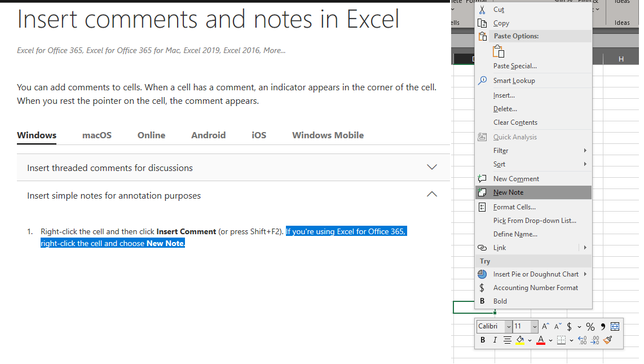
Task: Click the Paste clipboard icon under Paste Options
Action: [x=498, y=51]
